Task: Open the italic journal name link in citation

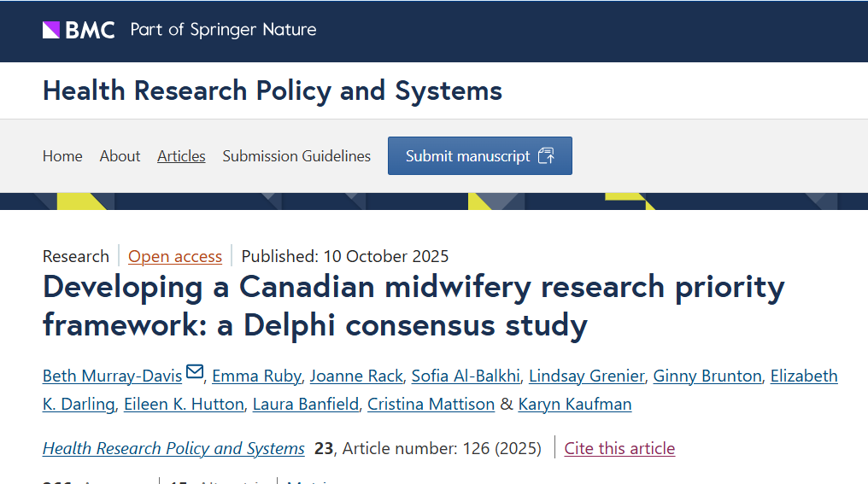Action: tap(173, 448)
